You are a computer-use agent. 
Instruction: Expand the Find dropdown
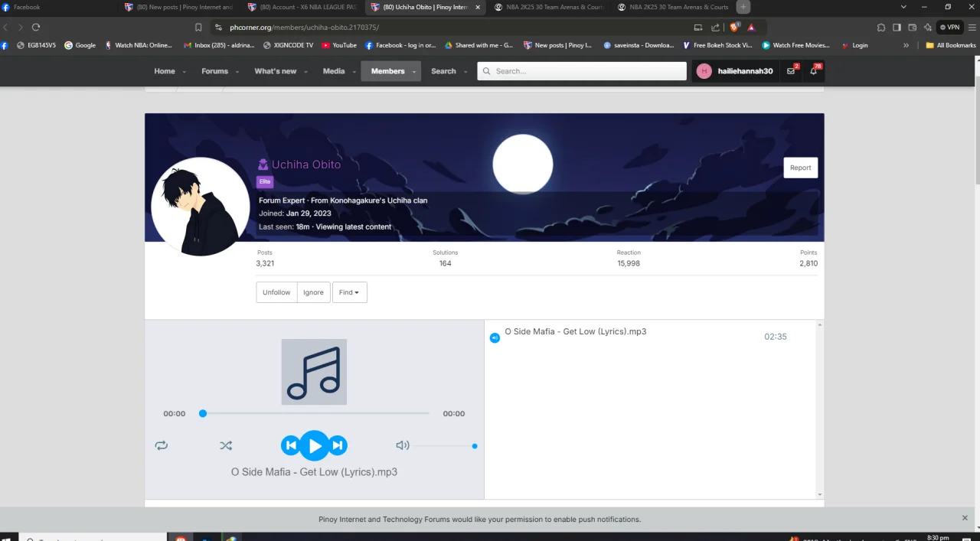coord(349,292)
